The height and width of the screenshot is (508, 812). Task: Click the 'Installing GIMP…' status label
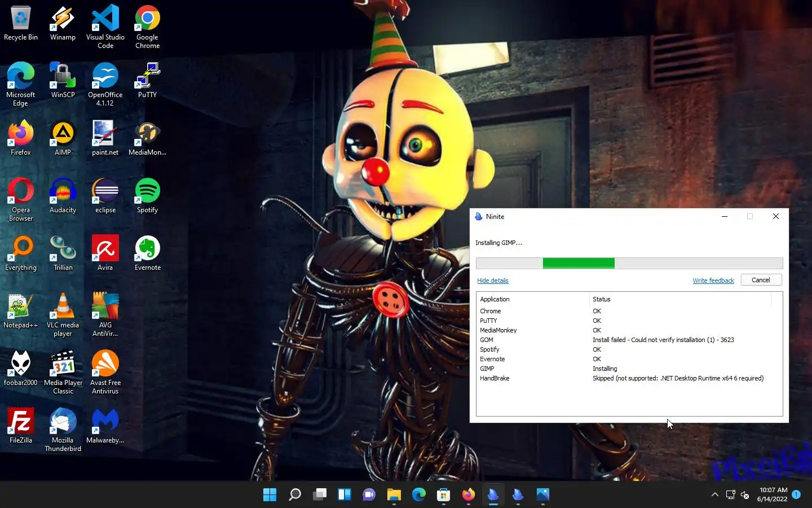[x=498, y=243]
